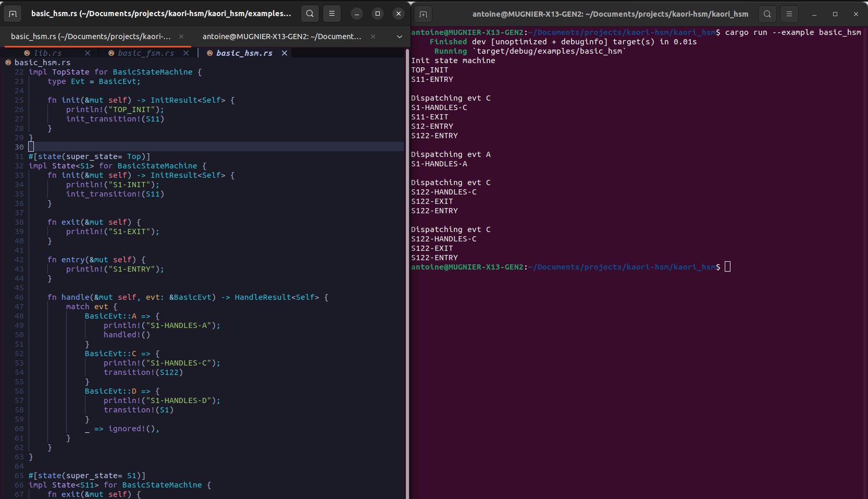Close the lib.rs editor tab
Viewport: 868px width, 499px height.
click(88, 53)
